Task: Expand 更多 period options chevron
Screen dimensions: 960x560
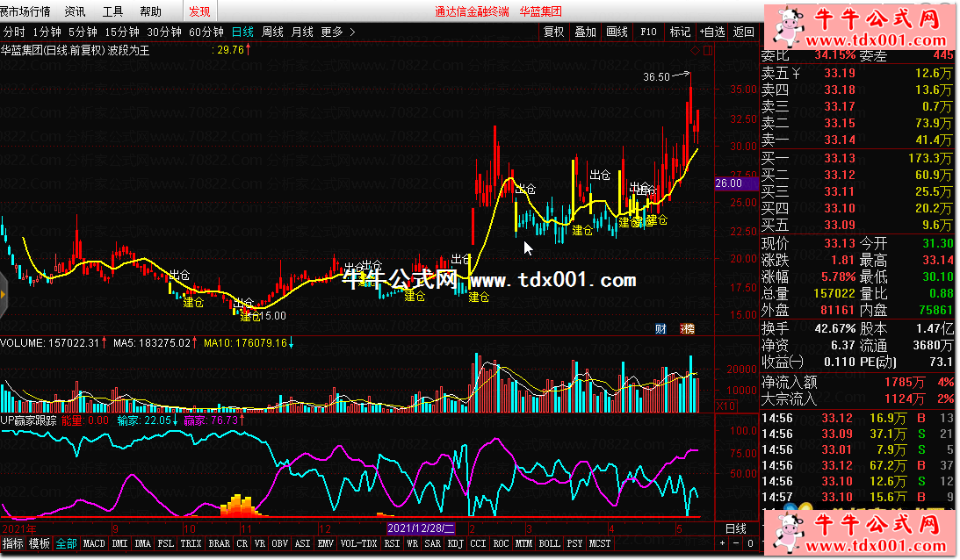Action: click(x=353, y=32)
